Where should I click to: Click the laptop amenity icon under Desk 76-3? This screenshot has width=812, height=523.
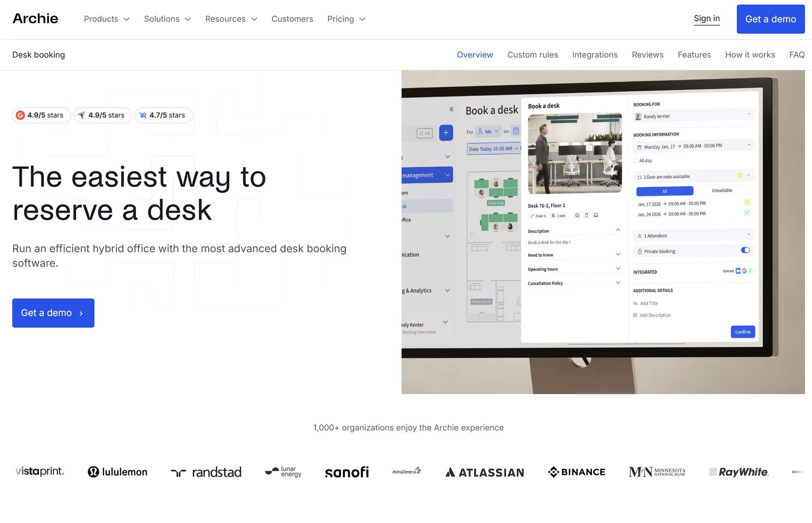[x=596, y=215]
